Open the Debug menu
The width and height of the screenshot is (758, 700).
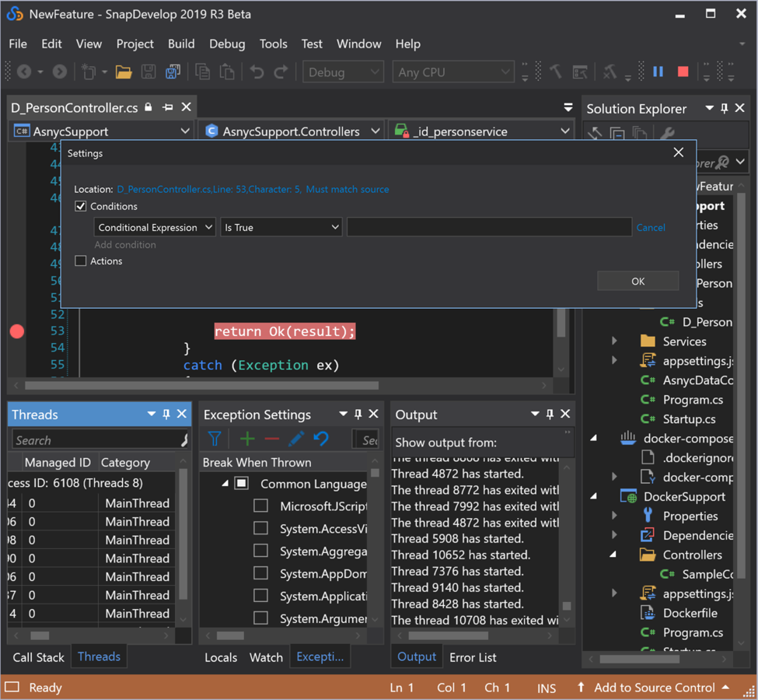(227, 44)
